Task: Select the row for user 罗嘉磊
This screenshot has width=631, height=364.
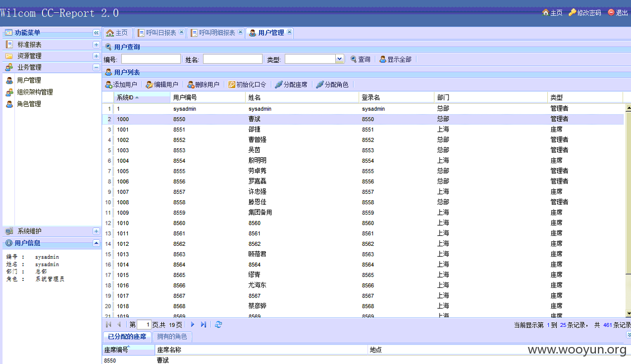Action: 363,181
